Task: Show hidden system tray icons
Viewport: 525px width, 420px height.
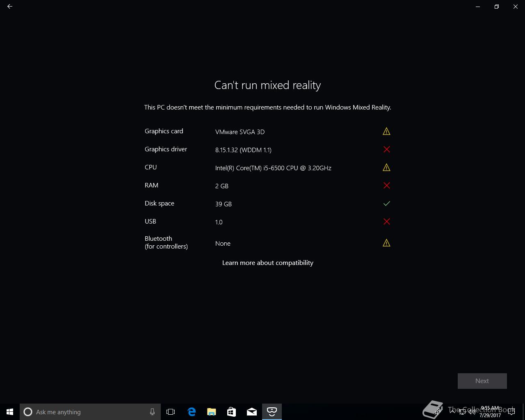Action: pyautogui.click(x=452, y=412)
